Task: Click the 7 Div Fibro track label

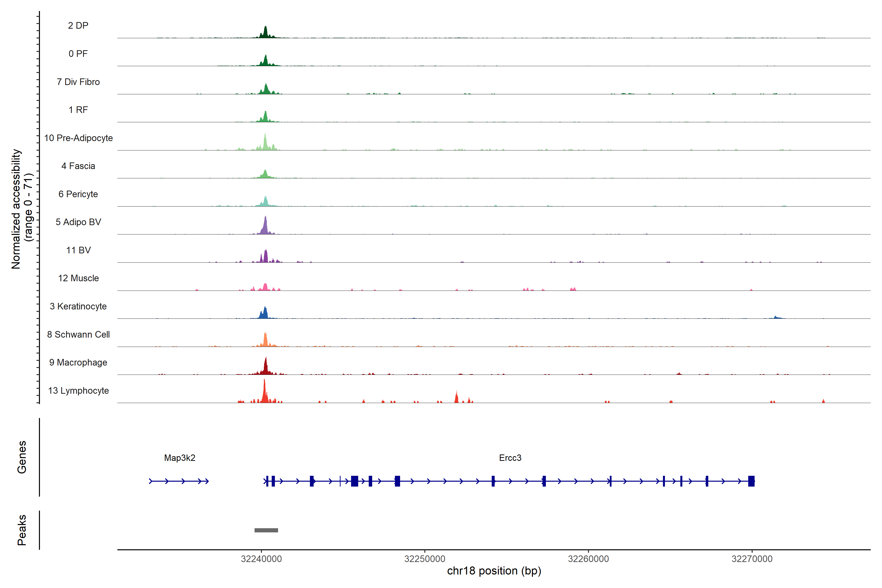Action: tap(78, 82)
